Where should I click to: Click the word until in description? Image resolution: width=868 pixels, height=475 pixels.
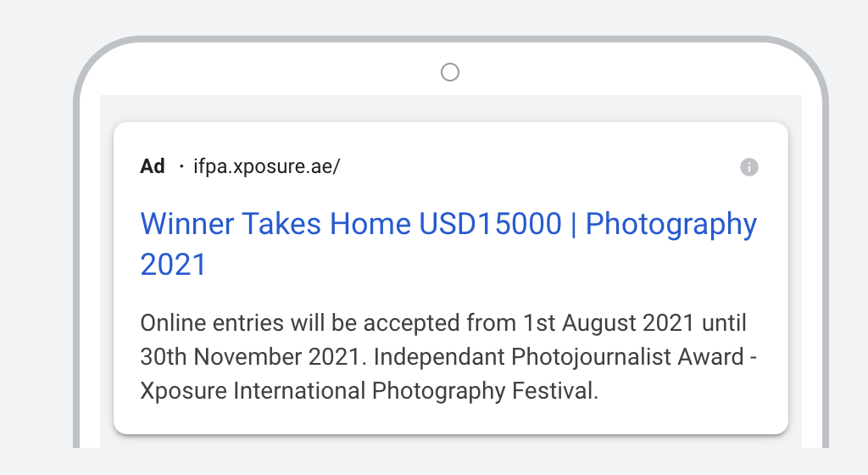coord(724,323)
